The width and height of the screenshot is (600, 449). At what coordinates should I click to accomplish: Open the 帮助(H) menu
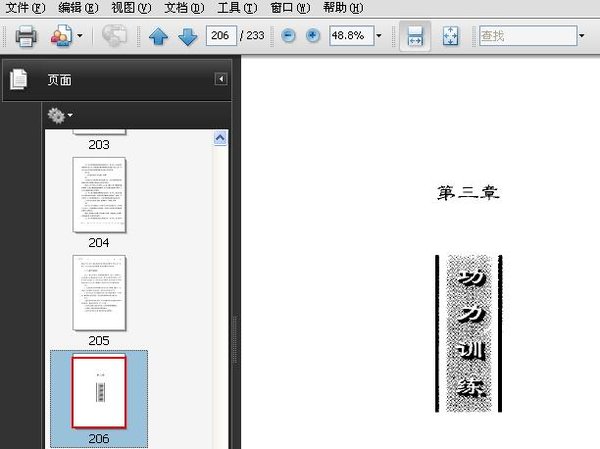click(343, 8)
